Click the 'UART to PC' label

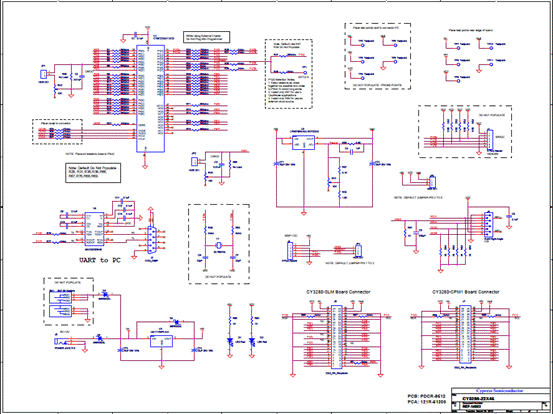[100, 260]
